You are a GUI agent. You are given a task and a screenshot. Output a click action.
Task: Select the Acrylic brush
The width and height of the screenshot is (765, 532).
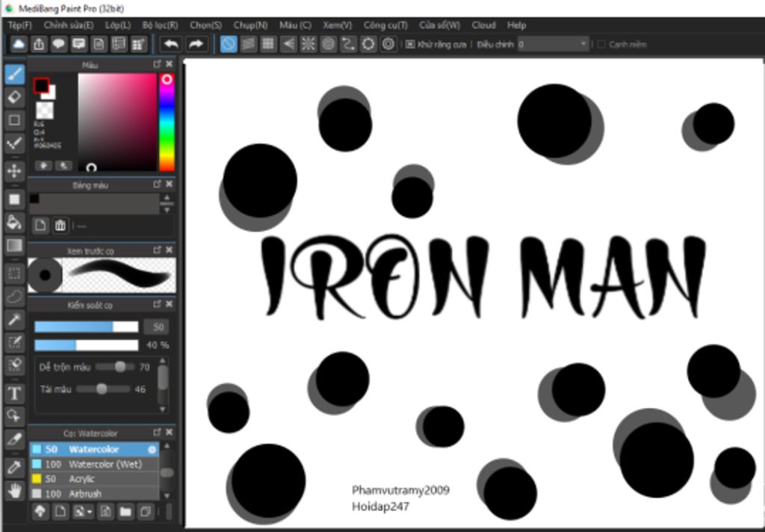click(94, 479)
